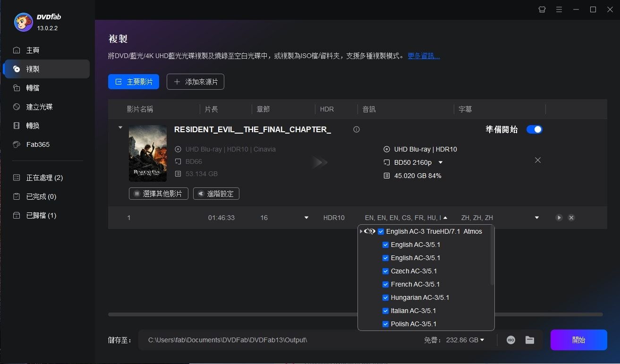Click the horizontal scrollbar under title list
This screenshot has height=364, width=620.
[355, 314]
